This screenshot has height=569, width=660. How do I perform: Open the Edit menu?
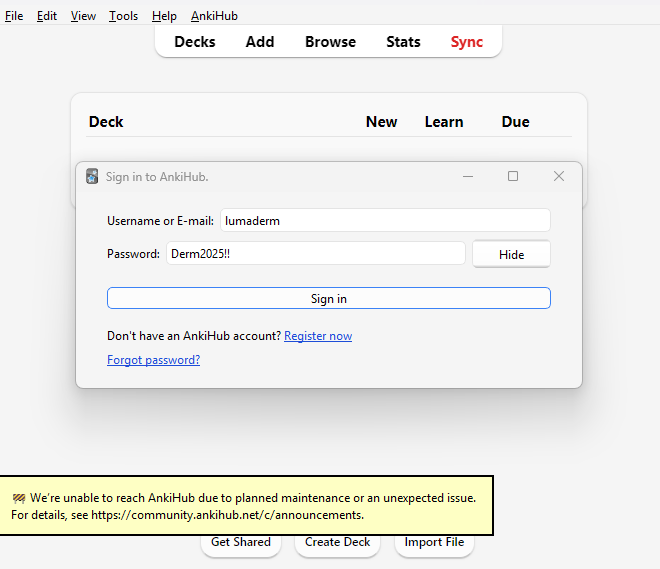pos(47,16)
